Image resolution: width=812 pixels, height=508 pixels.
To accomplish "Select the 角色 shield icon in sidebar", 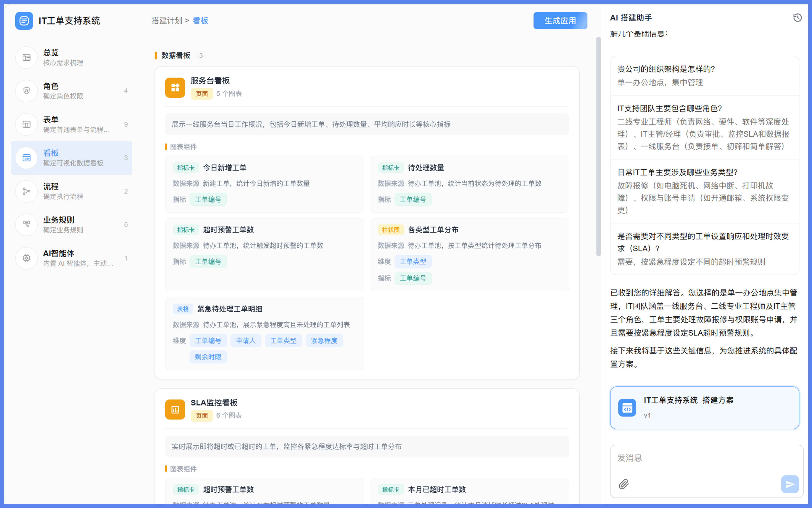I will pos(26,91).
